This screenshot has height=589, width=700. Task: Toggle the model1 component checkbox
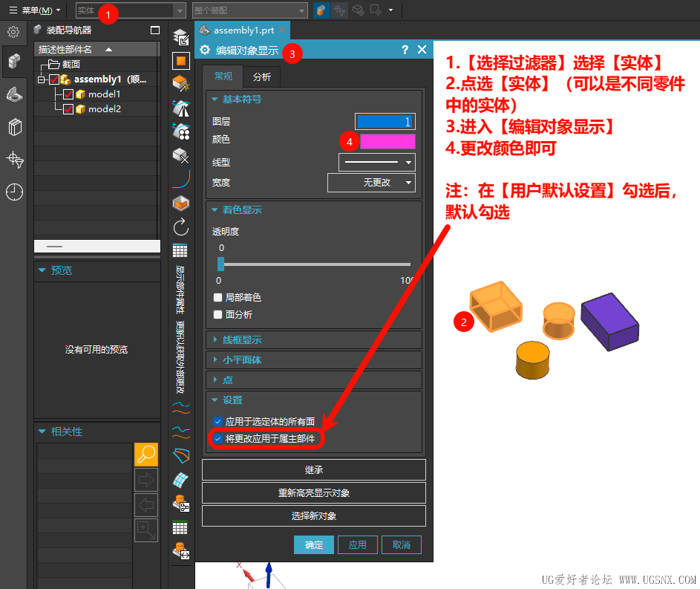(x=68, y=94)
